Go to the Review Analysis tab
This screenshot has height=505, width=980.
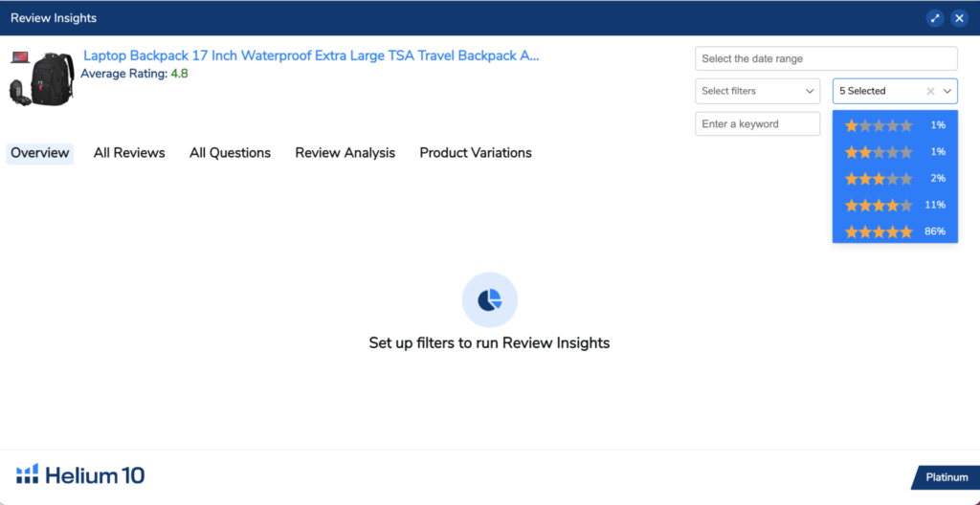click(345, 153)
